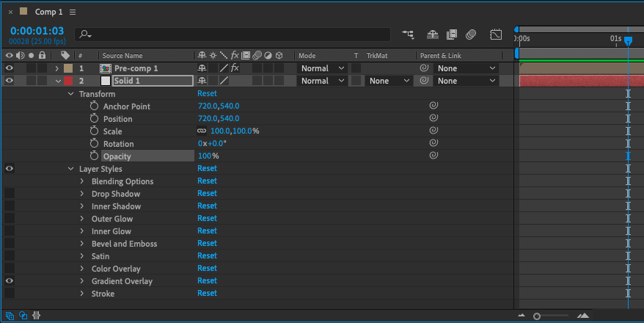Enable the Inner Shadow style visibility
Image resolution: width=644 pixels, height=323 pixels.
click(x=10, y=206)
